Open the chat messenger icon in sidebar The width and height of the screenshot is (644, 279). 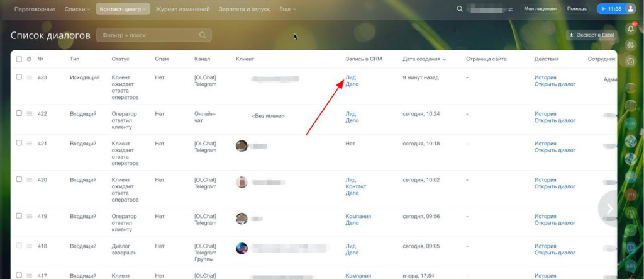631,45
